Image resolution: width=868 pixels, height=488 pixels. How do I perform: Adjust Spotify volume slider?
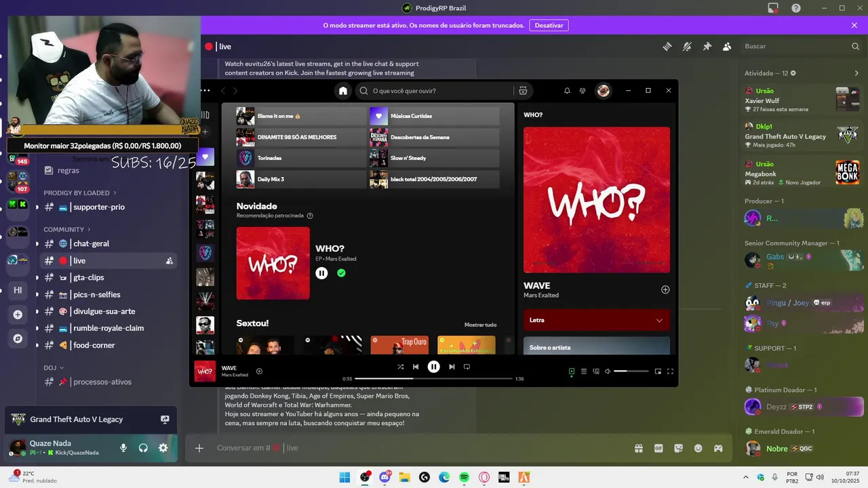pyautogui.click(x=630, y=371)
